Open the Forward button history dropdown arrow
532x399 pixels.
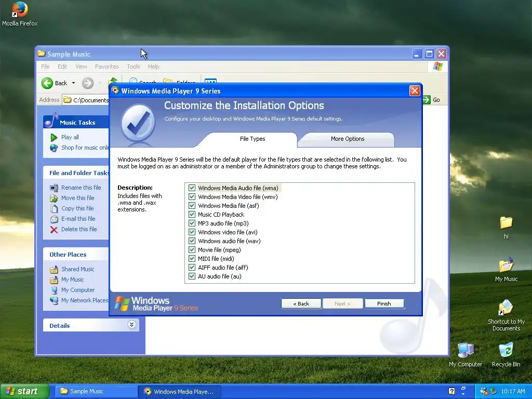[x=100, y=83]
